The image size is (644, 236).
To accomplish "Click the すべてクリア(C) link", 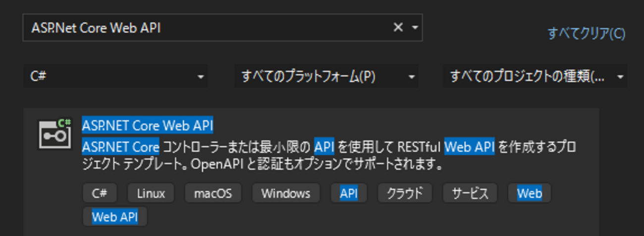I will (586, 34).
